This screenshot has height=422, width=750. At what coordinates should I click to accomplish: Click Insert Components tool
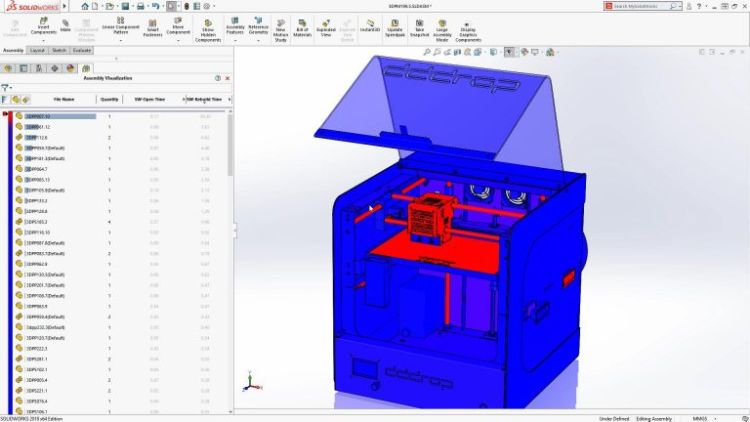[x=44, y=26]
